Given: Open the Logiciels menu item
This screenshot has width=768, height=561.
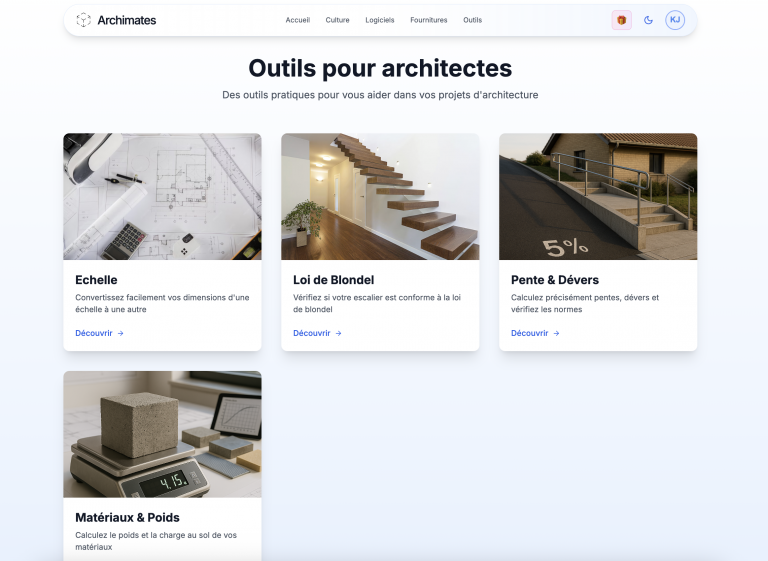Looking at the screenshot, I should pos(380,20).
